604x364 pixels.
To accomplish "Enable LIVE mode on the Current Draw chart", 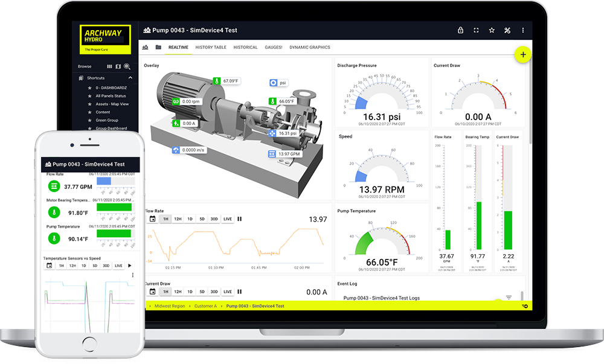I will coord(227,291).
